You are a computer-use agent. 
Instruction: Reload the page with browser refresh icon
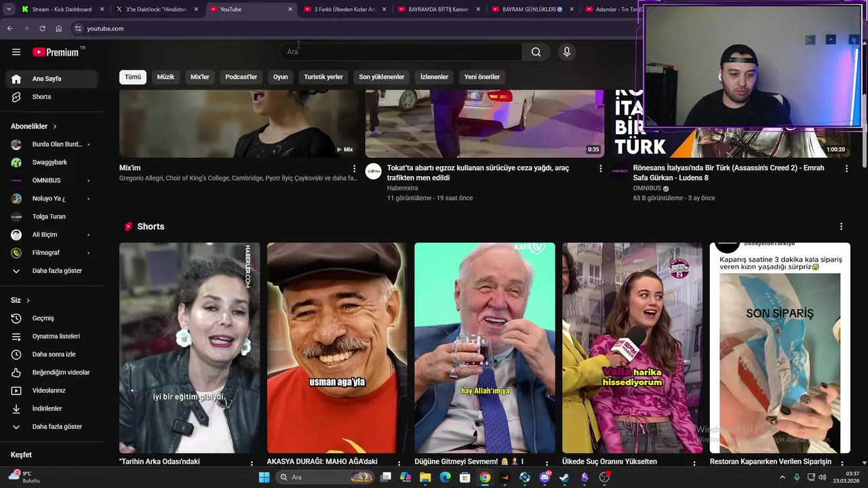42,28
